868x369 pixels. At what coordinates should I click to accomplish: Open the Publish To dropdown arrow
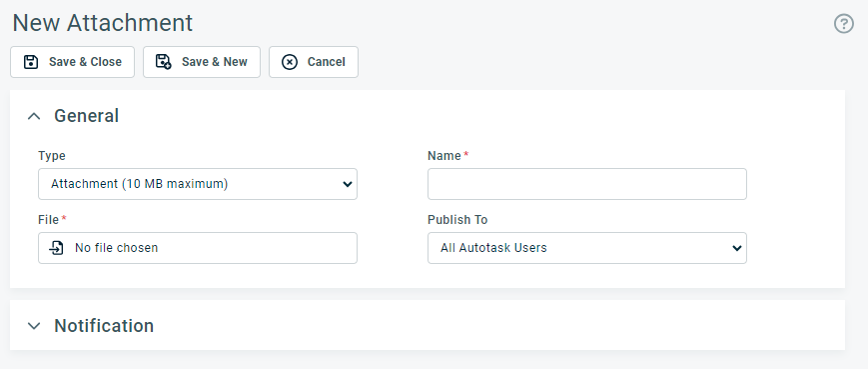point(737,248)
